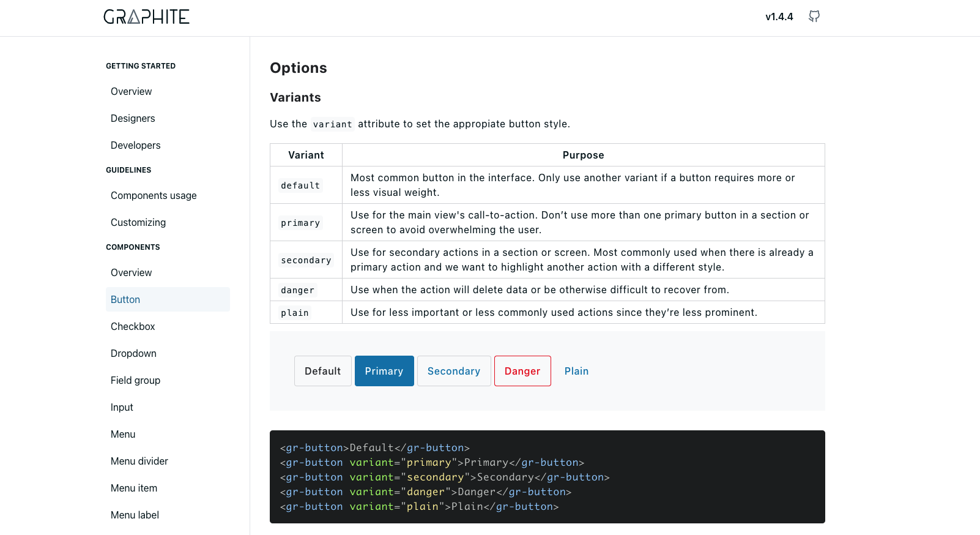Click the Secondary demo button
The image size is (980, 535).
point(454,371)
